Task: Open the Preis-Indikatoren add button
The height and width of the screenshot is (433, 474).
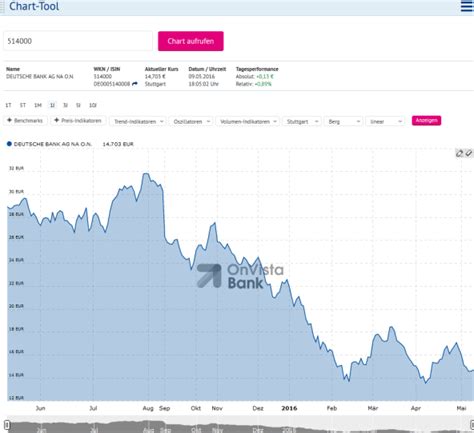Action: tap(78, 121)
